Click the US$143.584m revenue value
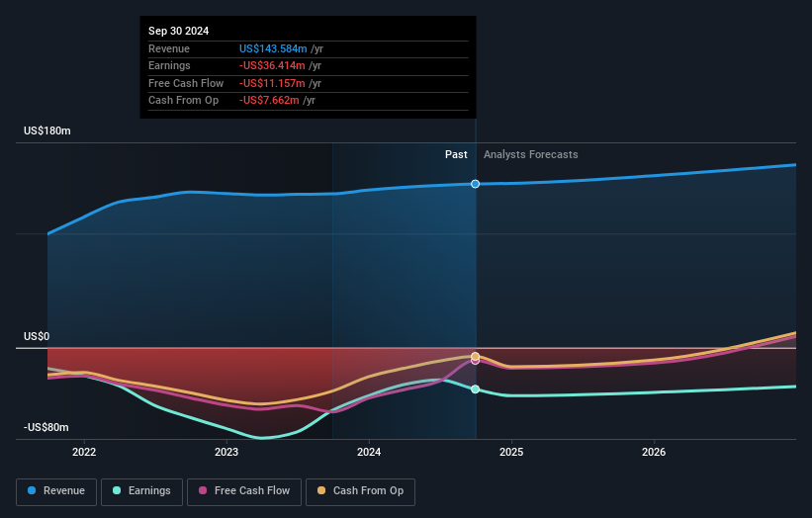Viewport: 812px width, 518px height. pos(273,48)
